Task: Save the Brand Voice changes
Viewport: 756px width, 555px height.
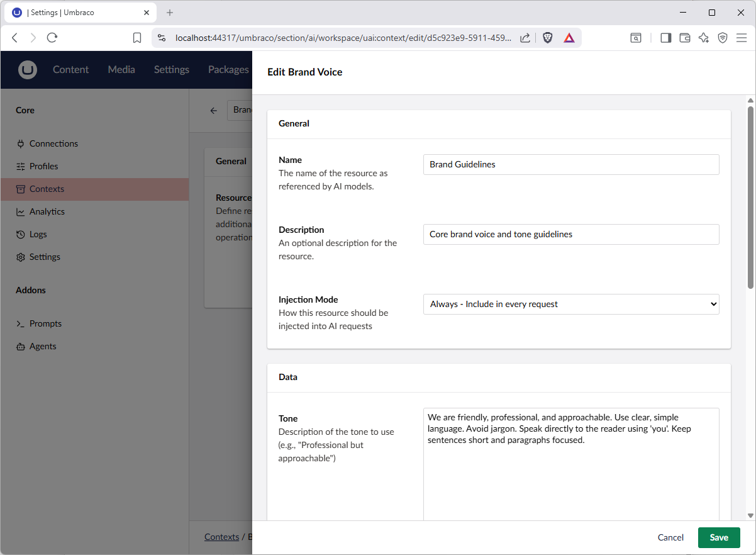Action: coord(718,537)
